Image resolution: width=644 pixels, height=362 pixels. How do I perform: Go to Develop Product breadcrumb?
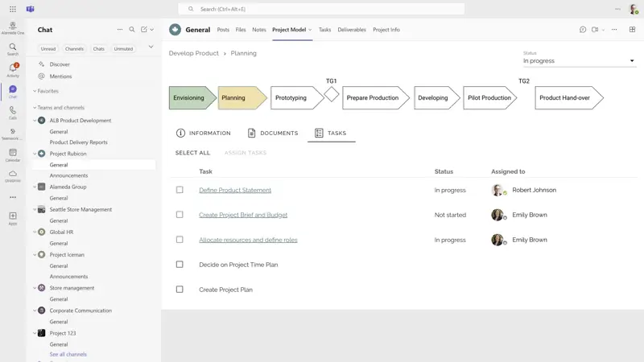pyautogui.click(x=194, y=53)
